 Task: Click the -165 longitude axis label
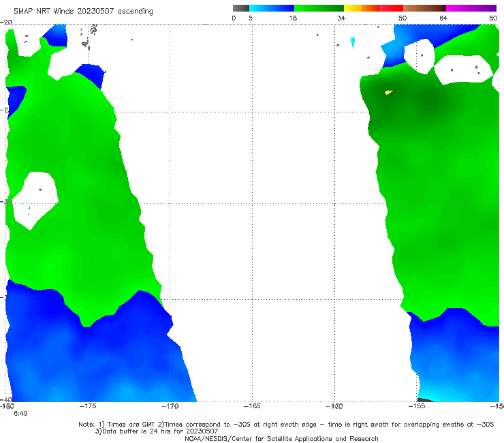click(252, 406)
